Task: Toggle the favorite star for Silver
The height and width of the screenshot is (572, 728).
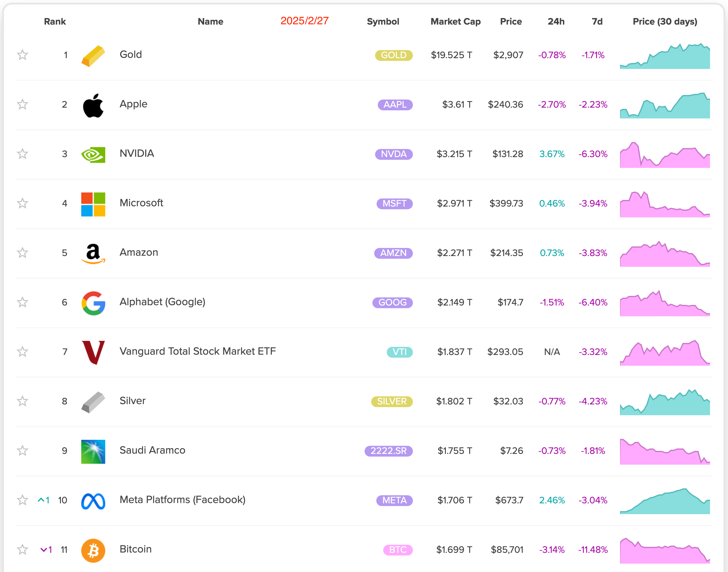Action: 22,401
